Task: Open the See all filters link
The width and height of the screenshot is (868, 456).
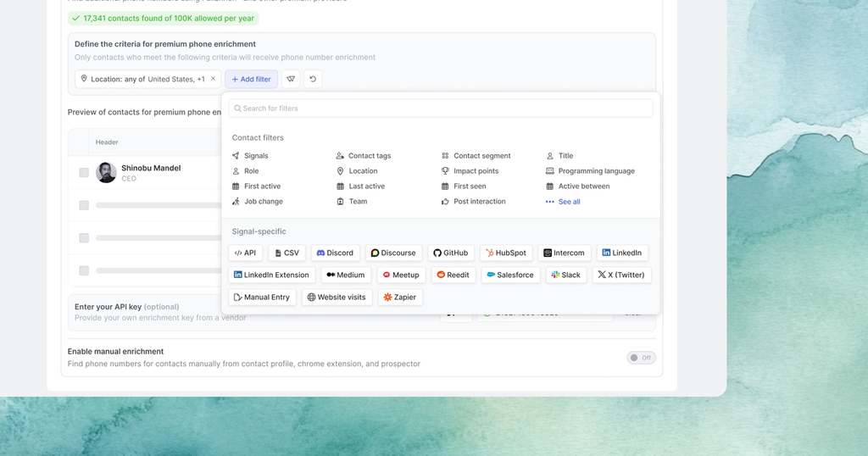Action: point(563,202)
